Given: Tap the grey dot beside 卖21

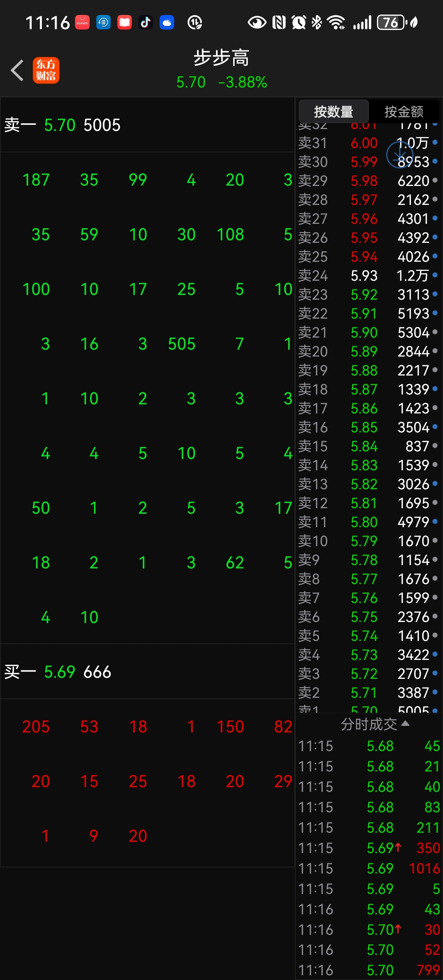Looking at the screenshot, I should click(435, 332).
